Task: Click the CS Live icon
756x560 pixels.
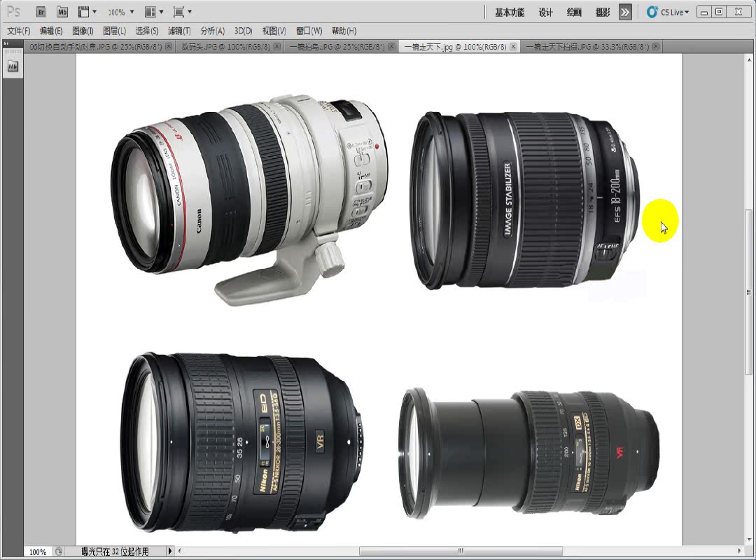Action: click(x=652, y=12)
